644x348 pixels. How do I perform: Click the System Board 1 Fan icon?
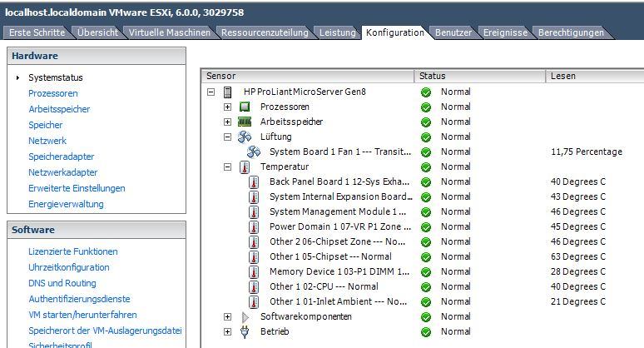(x=254, y=152)
